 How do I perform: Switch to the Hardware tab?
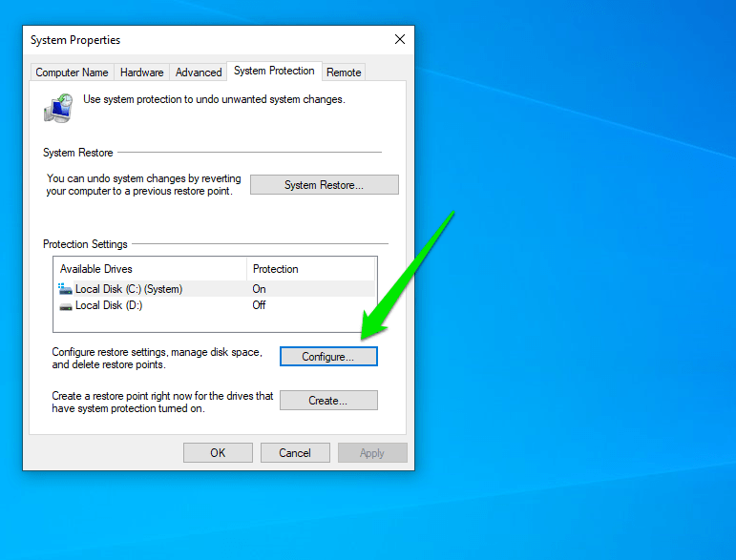(141, 73)
